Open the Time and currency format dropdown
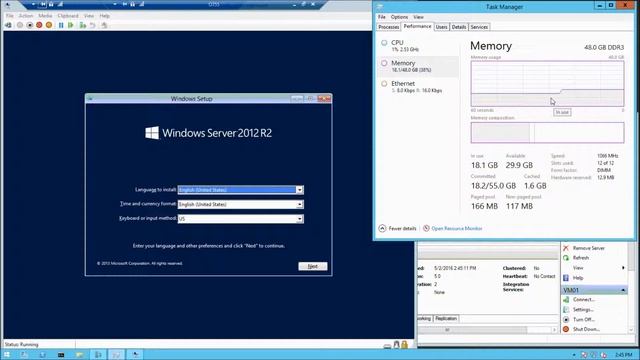Viewport: 640px width, 360px height. pos(300,204)
